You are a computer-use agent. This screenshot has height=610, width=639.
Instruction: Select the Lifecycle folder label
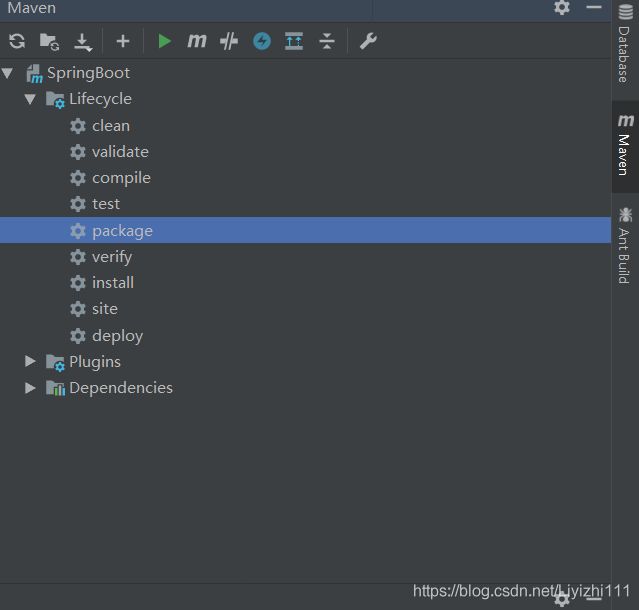[100, 99]
